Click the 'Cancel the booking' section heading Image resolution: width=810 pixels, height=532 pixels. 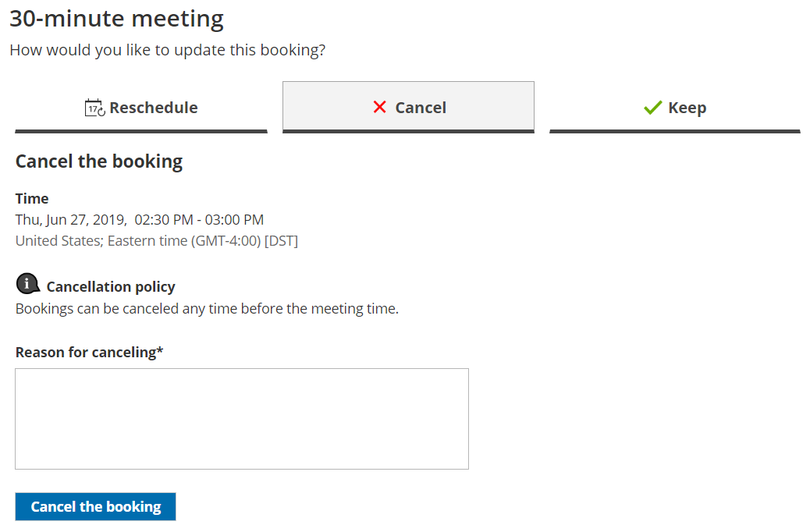(99, 161)
